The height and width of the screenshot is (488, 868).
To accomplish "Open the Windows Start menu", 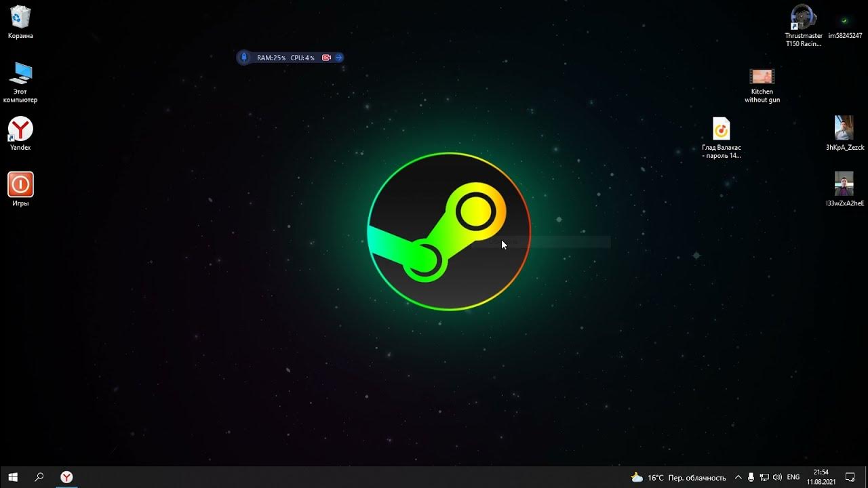I will [12, 477].
